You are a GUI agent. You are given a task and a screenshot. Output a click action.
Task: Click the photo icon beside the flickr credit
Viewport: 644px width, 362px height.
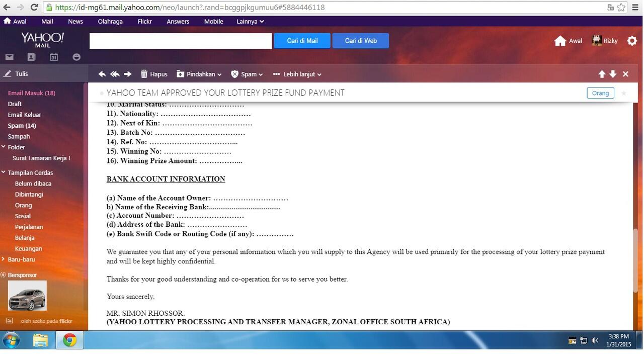9,320
